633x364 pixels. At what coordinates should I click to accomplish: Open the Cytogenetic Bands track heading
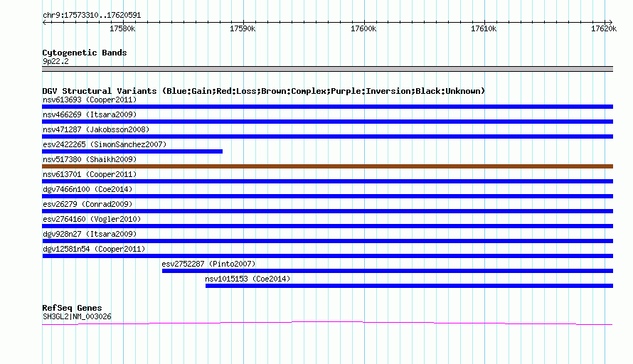pos(85,53)
